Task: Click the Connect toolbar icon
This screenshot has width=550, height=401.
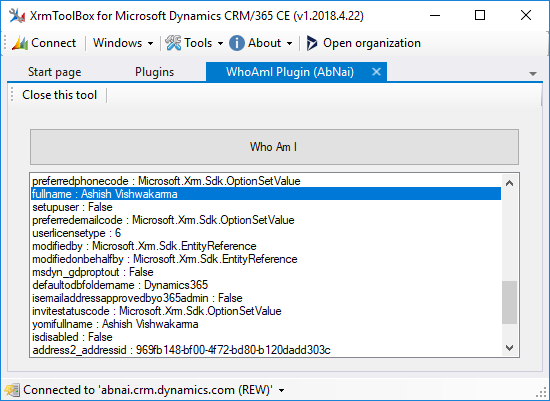Action: (20, 43)
